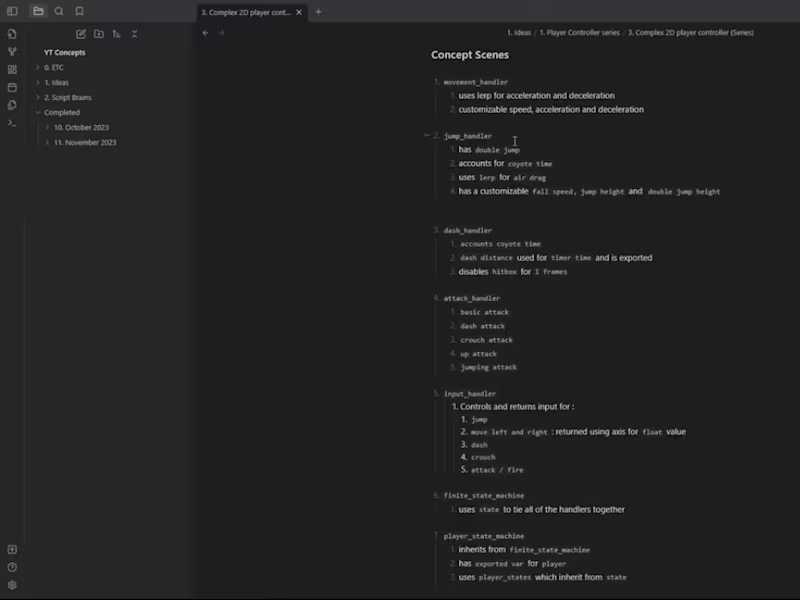Open the bookmarks panel icon

click(x=79, y=11)
